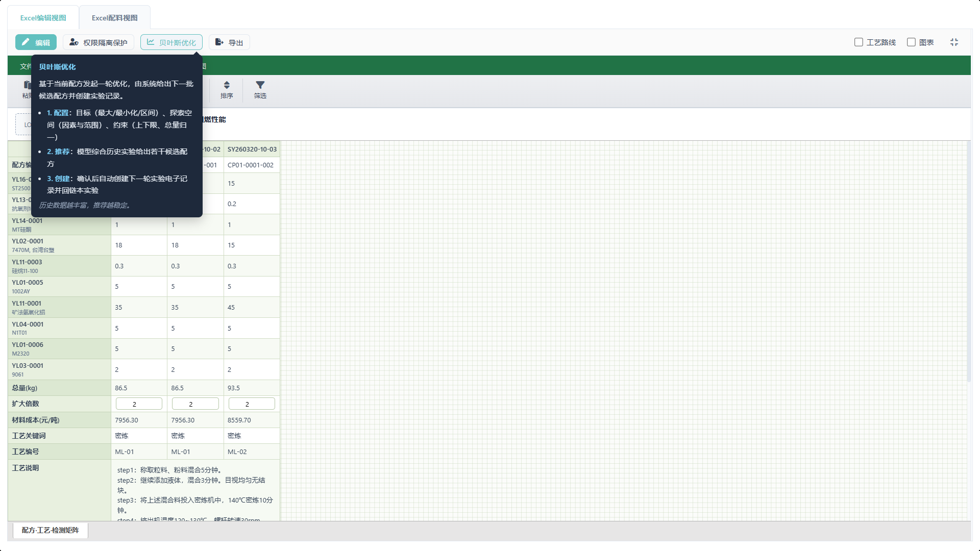Select column header SY260320-10-03
Viewport: 980px width, 551px height.
pos(252,149)
